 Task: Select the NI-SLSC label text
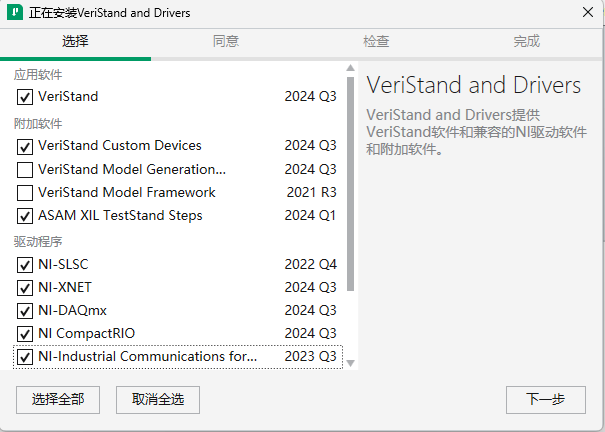point(63,264)
